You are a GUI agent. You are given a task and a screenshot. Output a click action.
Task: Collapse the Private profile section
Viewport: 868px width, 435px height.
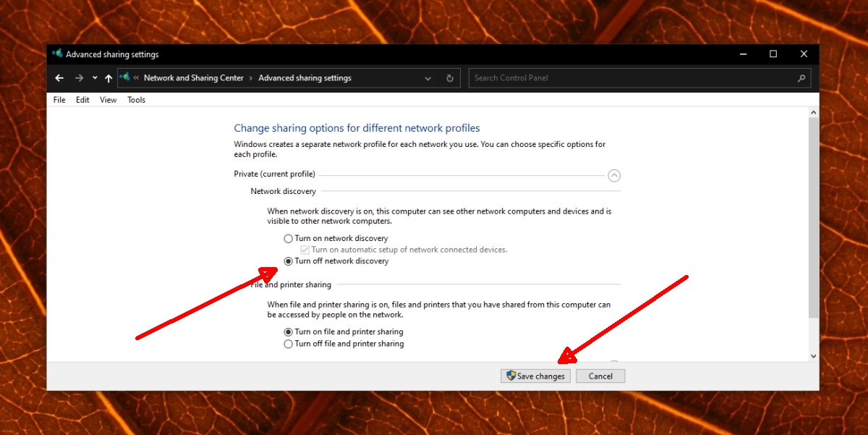tap(614, 175)
